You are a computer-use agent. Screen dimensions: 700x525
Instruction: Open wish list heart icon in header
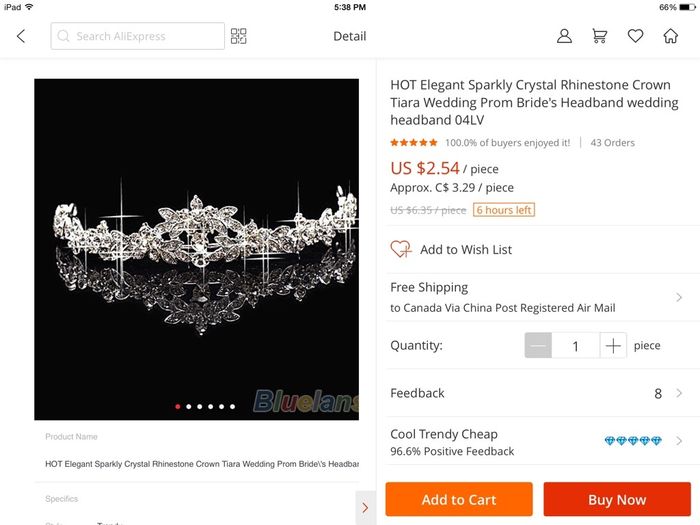635,36
